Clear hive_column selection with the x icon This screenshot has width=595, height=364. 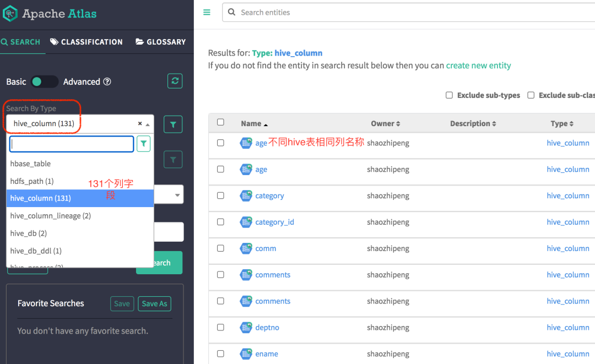pos(140,123)
